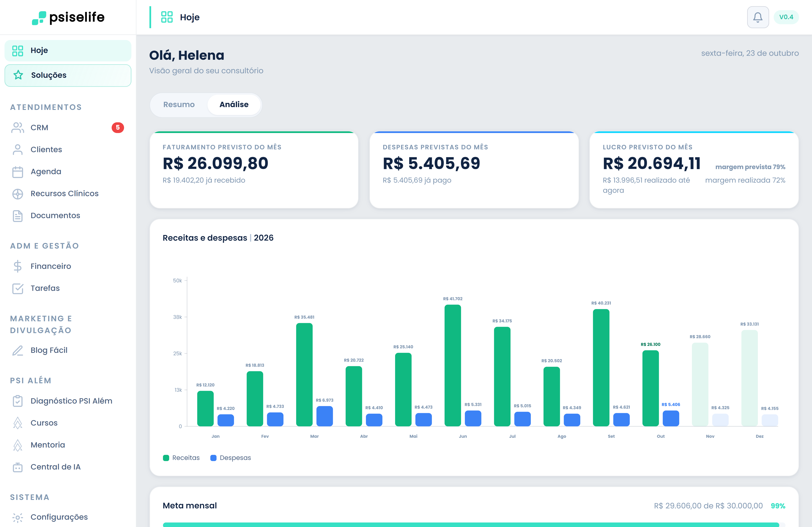Click the Tarefas checkbox icon
This screenshot has height=527, width=812.
[17, 288]
